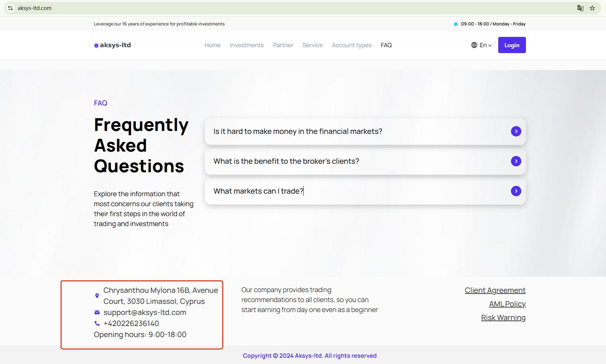Click the location pin icon in footer

pos(97,296)
